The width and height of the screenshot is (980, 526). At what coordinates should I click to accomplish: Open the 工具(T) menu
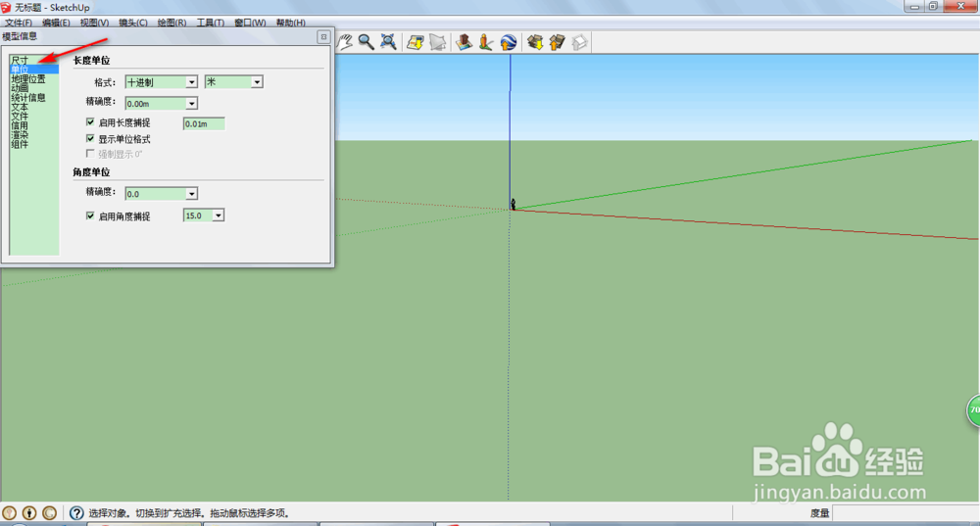click(211, 23)
